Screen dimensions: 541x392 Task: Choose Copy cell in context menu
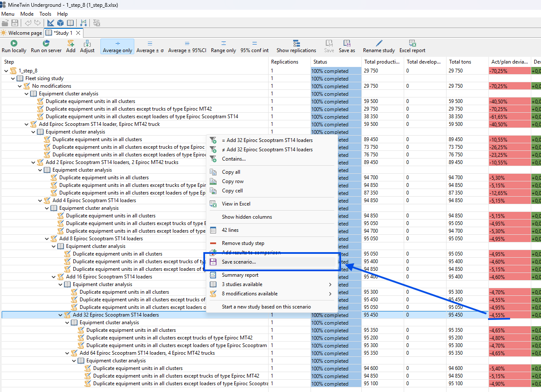(x=232, y=191)
